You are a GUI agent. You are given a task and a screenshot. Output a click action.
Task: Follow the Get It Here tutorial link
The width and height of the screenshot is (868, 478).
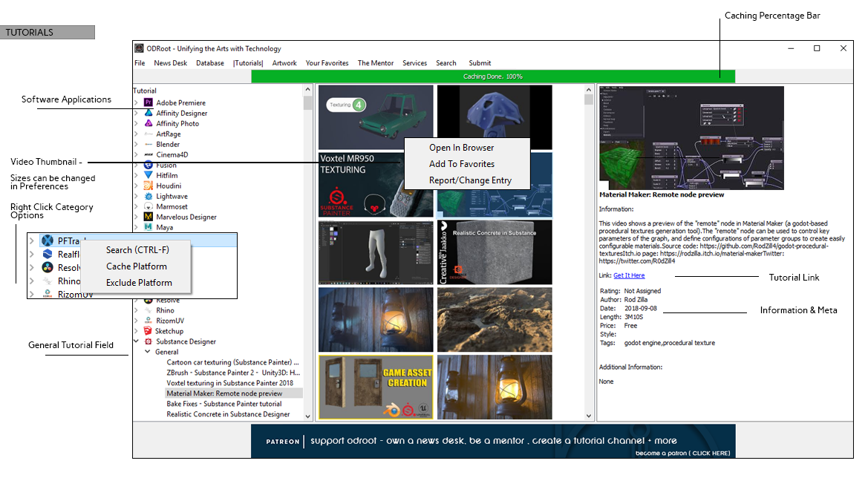point(629,275)
